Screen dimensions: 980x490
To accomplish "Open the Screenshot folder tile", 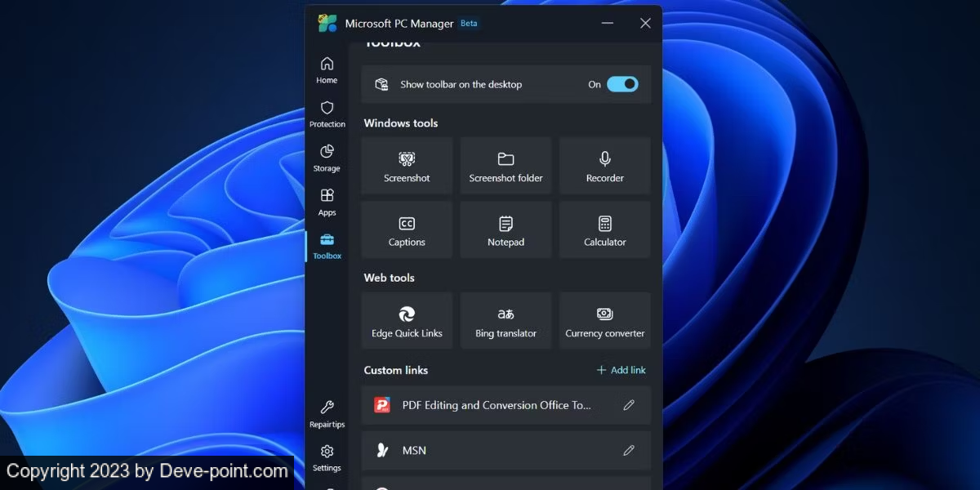I will click(x=506, y=166).
